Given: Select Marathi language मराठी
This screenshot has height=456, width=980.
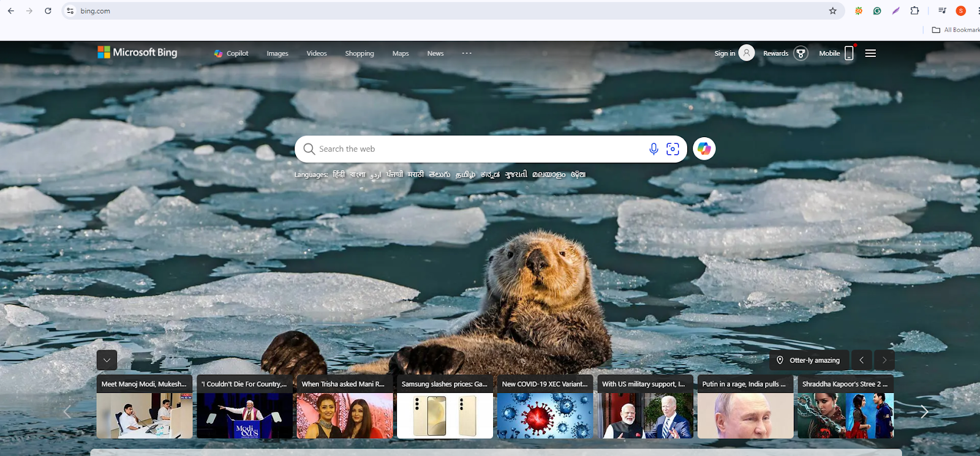Looking at the screenshot, I should pos(416,174).
